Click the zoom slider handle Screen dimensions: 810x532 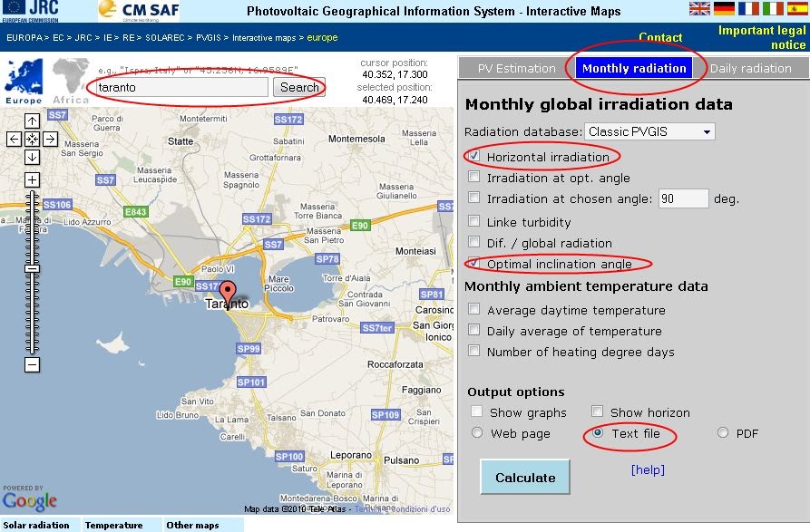pyautogui.click(x=32, y=268)
